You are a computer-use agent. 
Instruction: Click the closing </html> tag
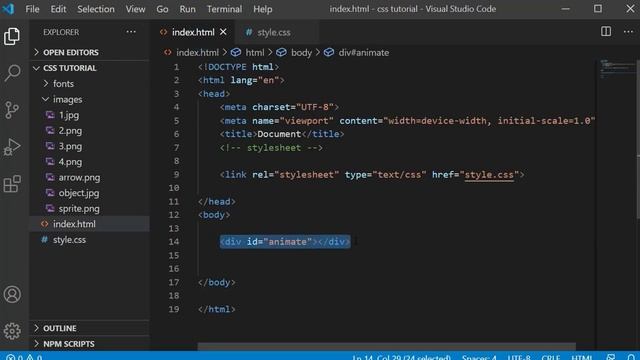tap(217, 309)
